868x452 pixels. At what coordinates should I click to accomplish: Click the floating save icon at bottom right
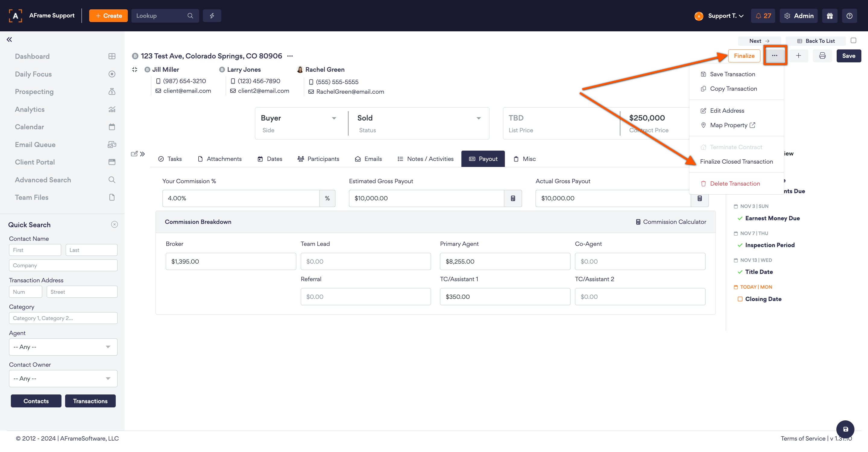[845, 429]
